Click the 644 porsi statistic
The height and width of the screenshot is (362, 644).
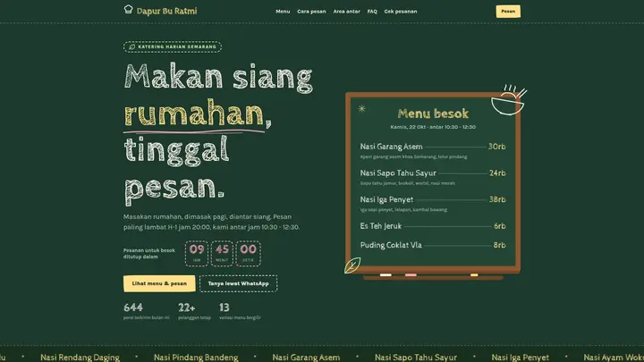point(146,311)
